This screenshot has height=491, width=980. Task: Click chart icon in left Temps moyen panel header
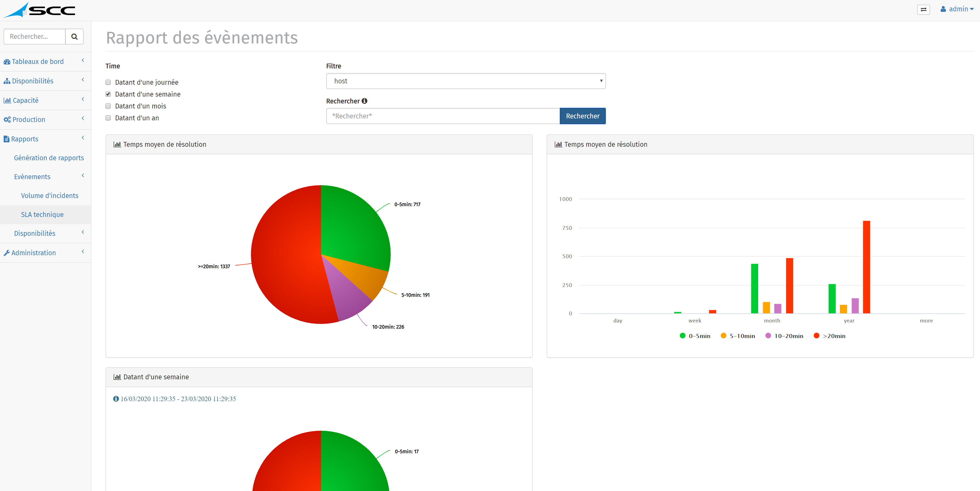pos(117,145)
